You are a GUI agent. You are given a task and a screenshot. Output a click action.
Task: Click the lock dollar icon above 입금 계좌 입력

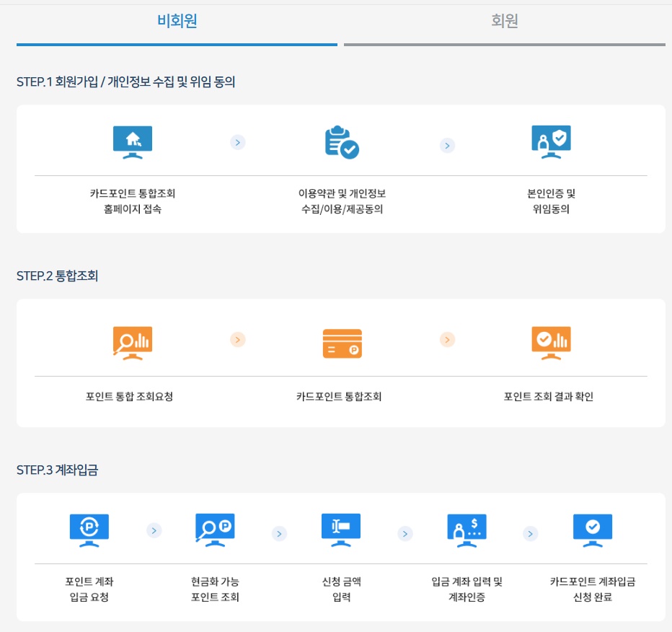click(467, 530)
